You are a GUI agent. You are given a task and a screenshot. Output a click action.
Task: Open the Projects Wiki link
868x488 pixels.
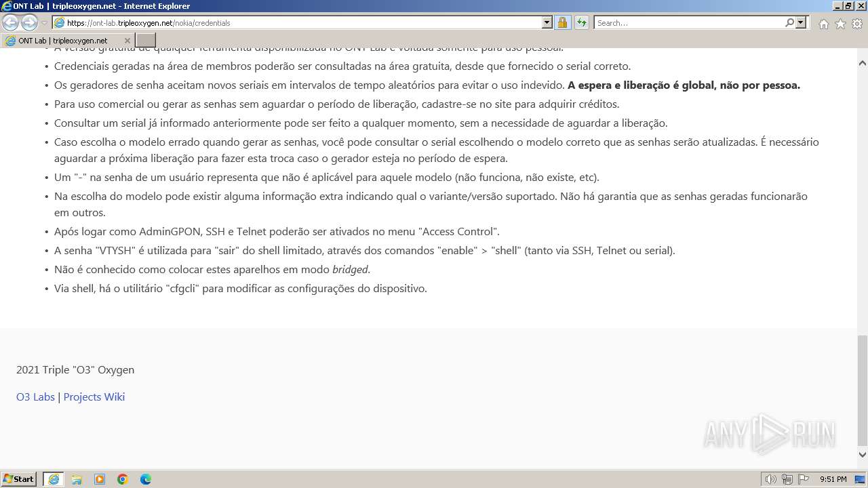coord(94,397)
